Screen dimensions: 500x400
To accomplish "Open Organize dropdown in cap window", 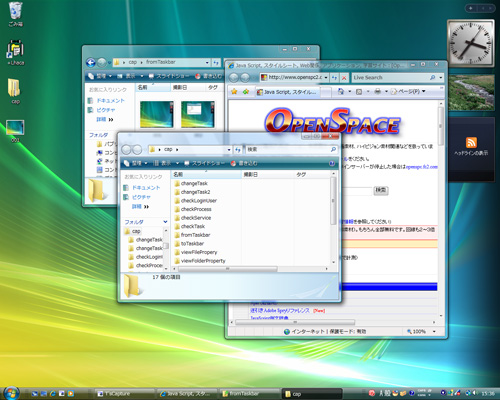I will 136,163.
